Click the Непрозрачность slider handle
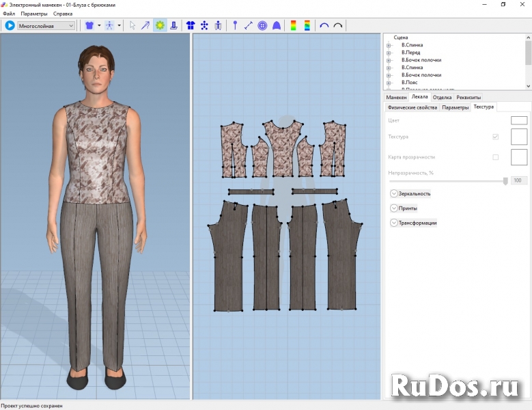The width and height of the screenshot is (532, 410). coord(505,180)
